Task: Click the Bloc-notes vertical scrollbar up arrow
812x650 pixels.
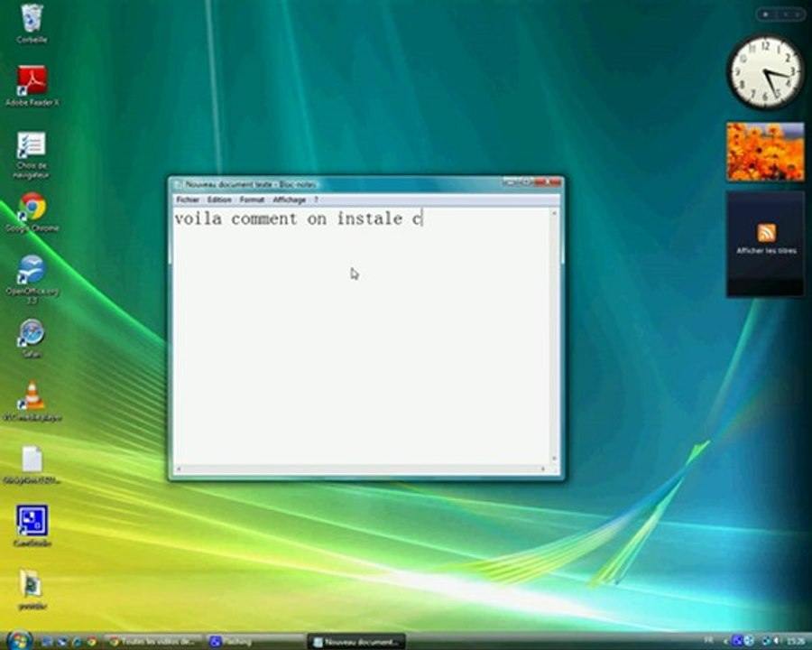Action: click(555, 213)
